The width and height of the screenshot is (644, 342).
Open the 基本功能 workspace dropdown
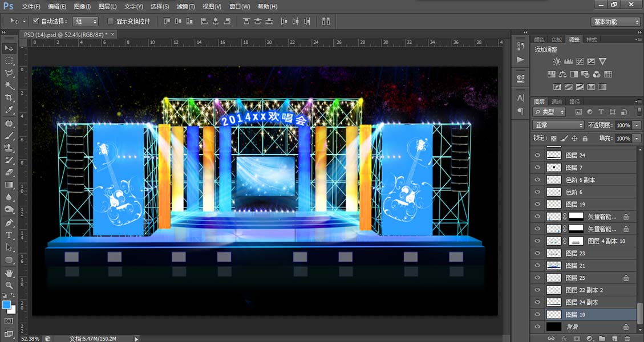coord(615,22)
